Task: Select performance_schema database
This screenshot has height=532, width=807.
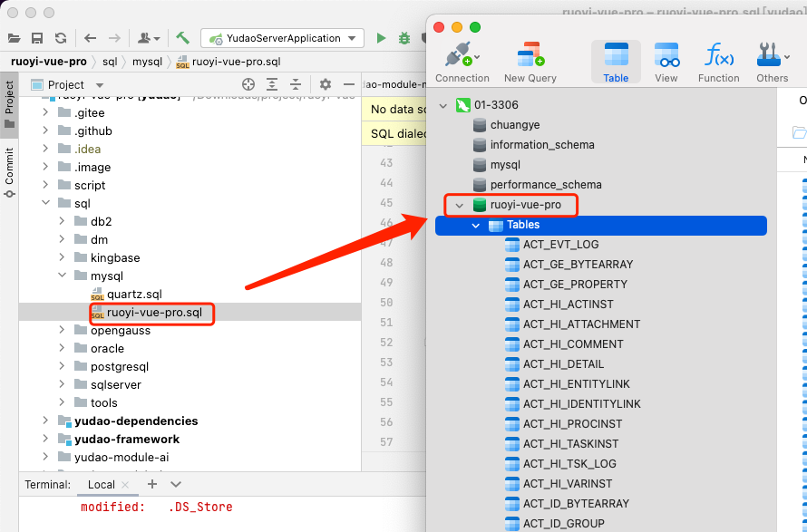Action: [x=546, y=185]
